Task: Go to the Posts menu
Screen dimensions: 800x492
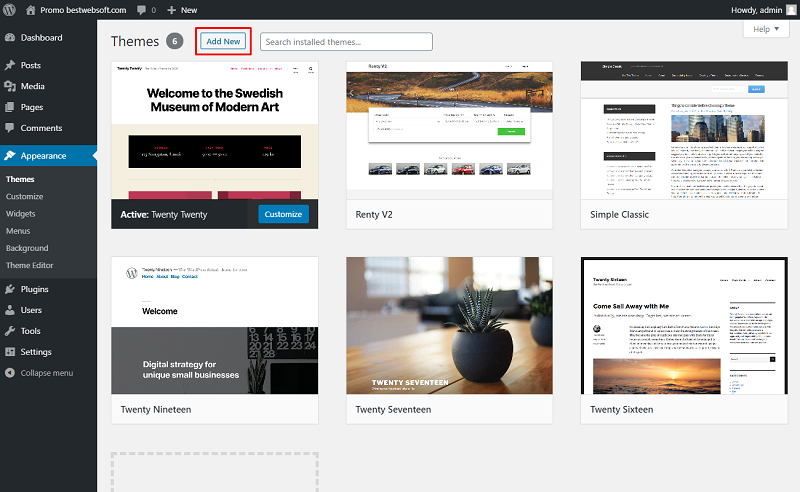Action: [31, 65]
